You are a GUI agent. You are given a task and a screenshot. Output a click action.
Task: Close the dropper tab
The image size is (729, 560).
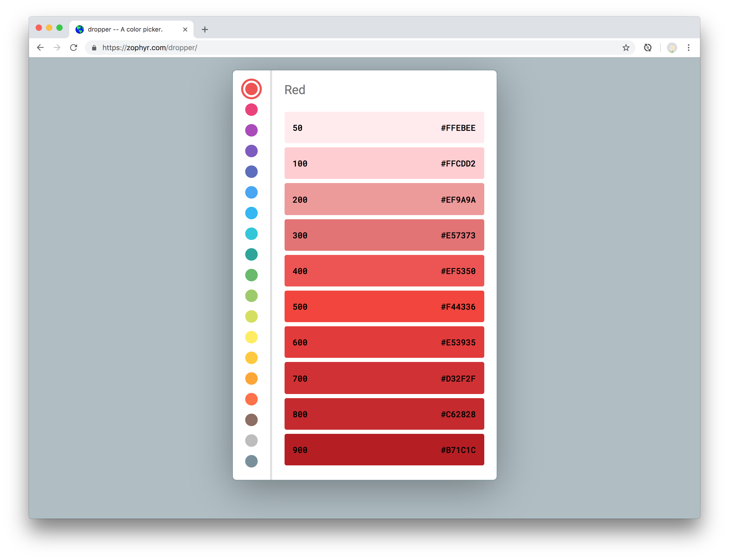point(185,29)
